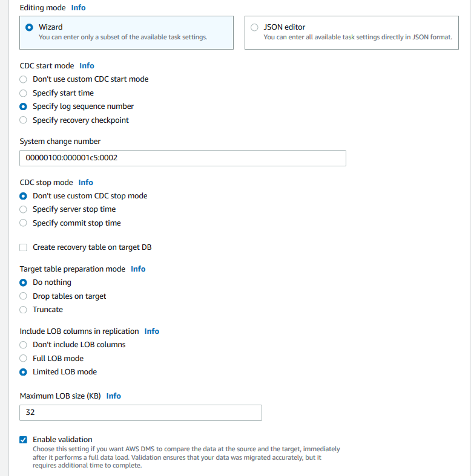Choose Truncate table preparation mode
Viewport: 471px width, 476px height.
click(x=23, y=310)
